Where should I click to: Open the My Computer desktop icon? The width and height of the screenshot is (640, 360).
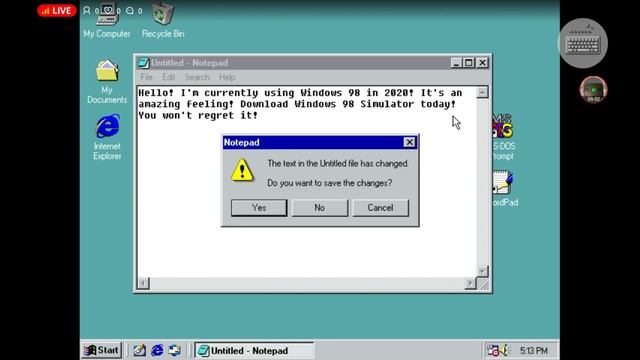[x=107, y=20]
